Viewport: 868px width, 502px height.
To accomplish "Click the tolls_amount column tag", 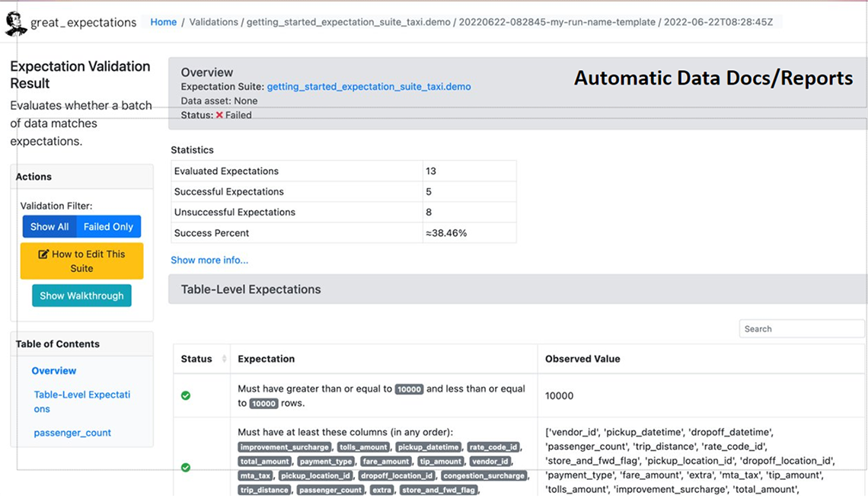I will point(363,447).
